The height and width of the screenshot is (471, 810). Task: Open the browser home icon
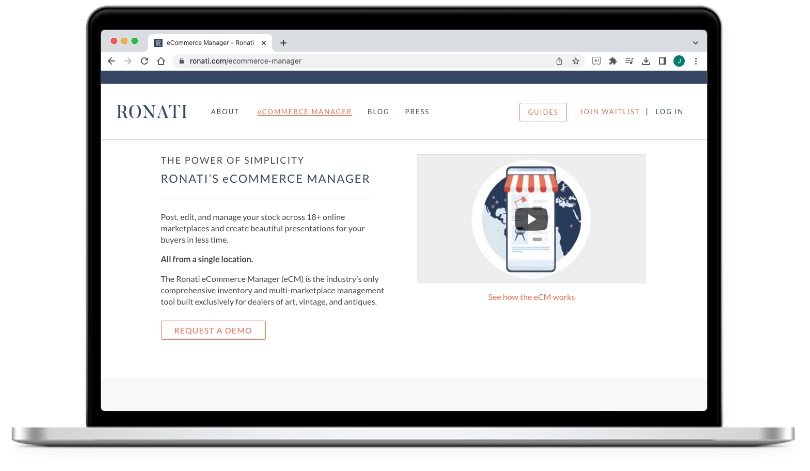[x=161, y=61]
